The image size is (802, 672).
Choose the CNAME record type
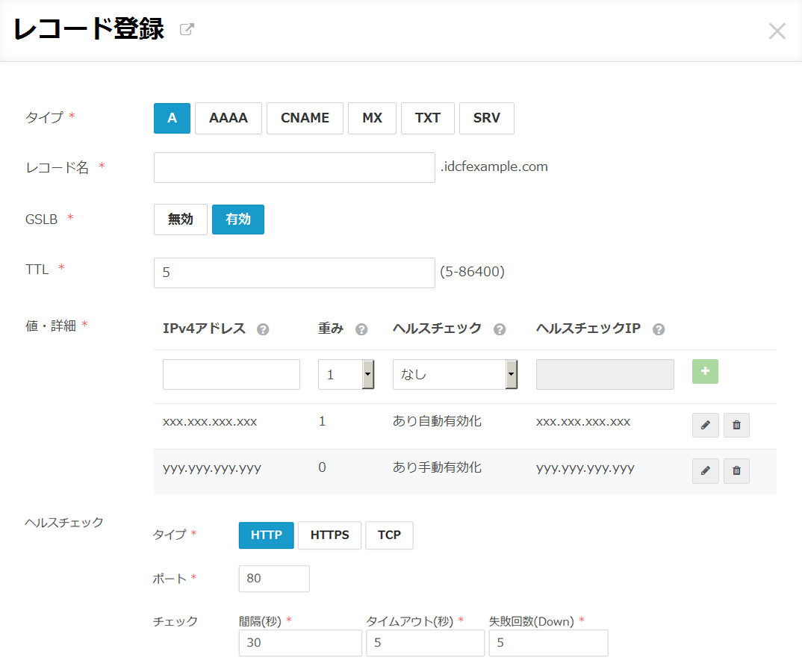305,118
